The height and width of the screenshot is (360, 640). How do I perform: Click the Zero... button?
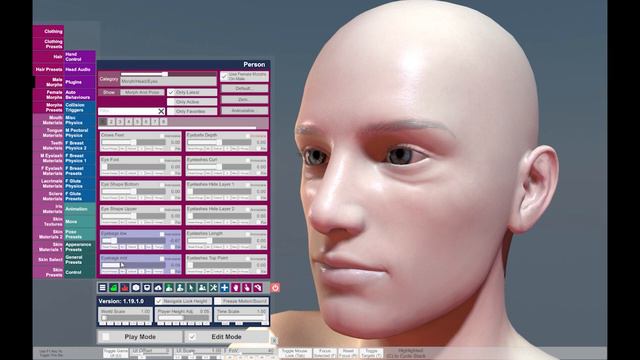point(244,99)
